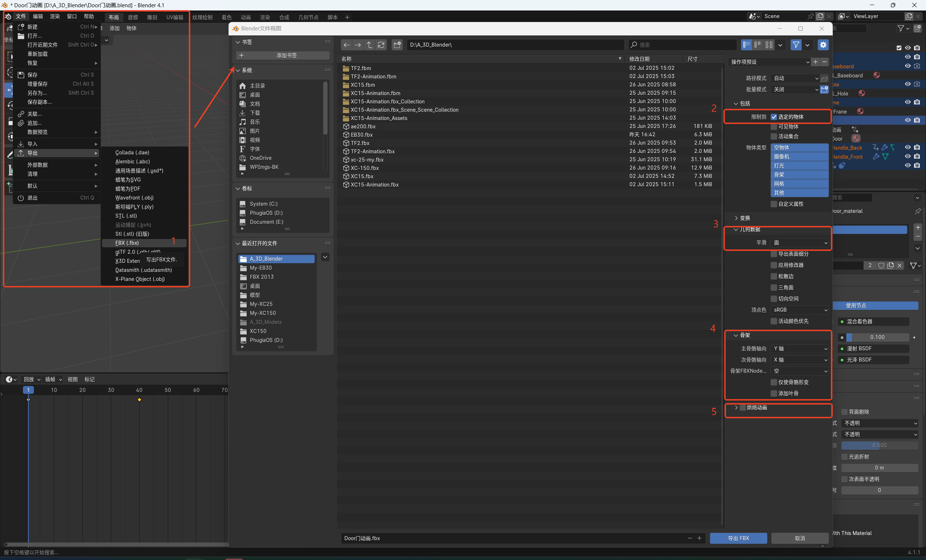Click the file browser 搜索 field
Viewport: 926px width, 560px height.
click(x=683, y=45)
